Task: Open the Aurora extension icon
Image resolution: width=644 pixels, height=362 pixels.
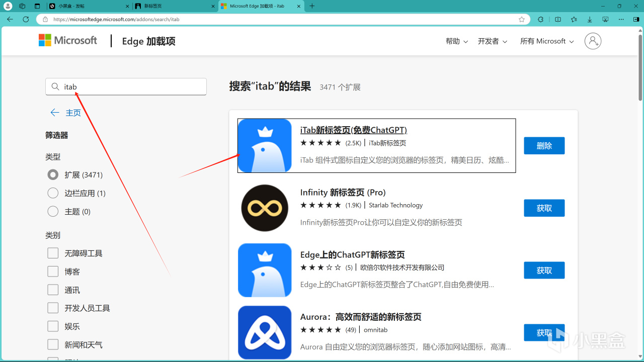Action: point(265,332)
